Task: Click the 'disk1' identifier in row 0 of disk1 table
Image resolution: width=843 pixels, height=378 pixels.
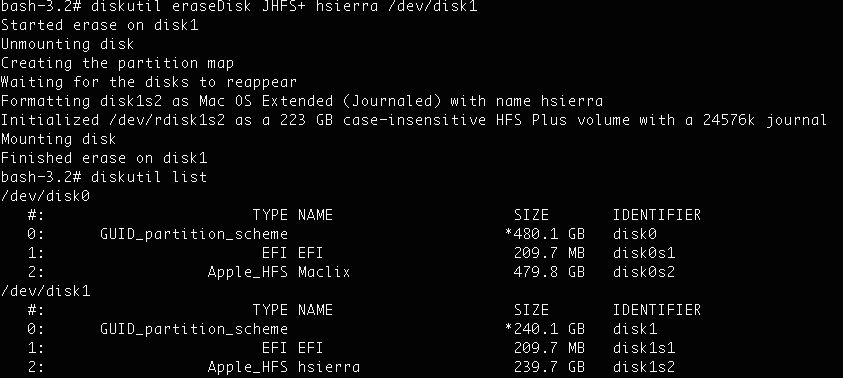Action: click(635, 329)
